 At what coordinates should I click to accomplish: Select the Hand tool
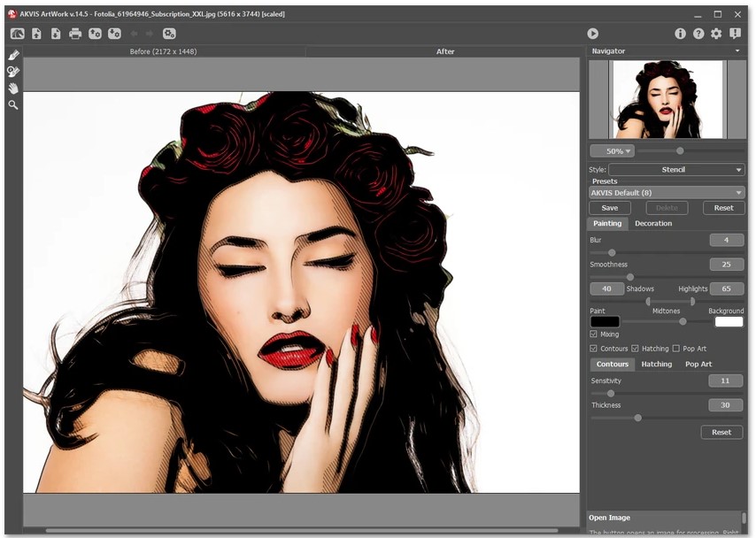(x=13, y=88)
